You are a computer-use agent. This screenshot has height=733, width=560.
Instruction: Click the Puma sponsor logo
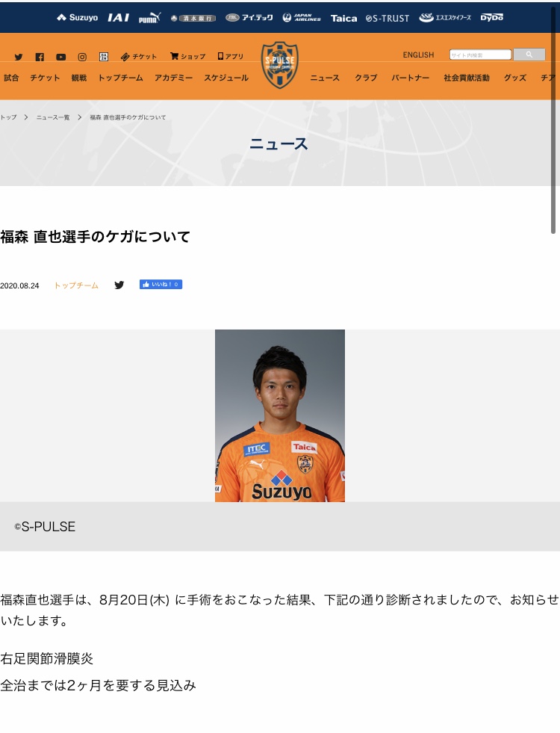(x=149, y=17)
